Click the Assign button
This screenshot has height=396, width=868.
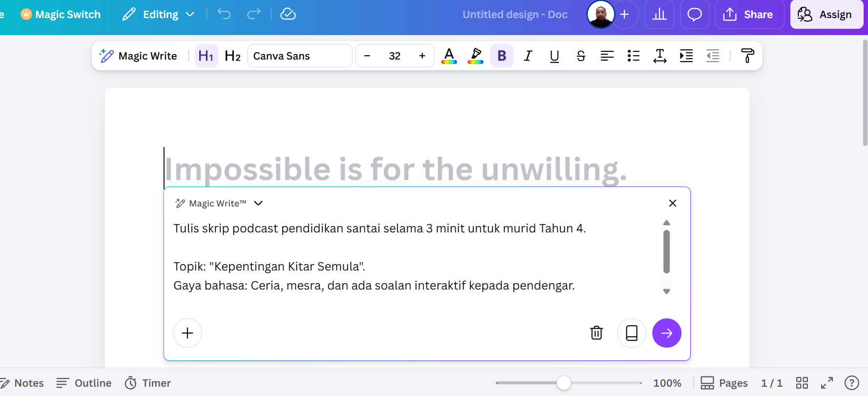826,15
